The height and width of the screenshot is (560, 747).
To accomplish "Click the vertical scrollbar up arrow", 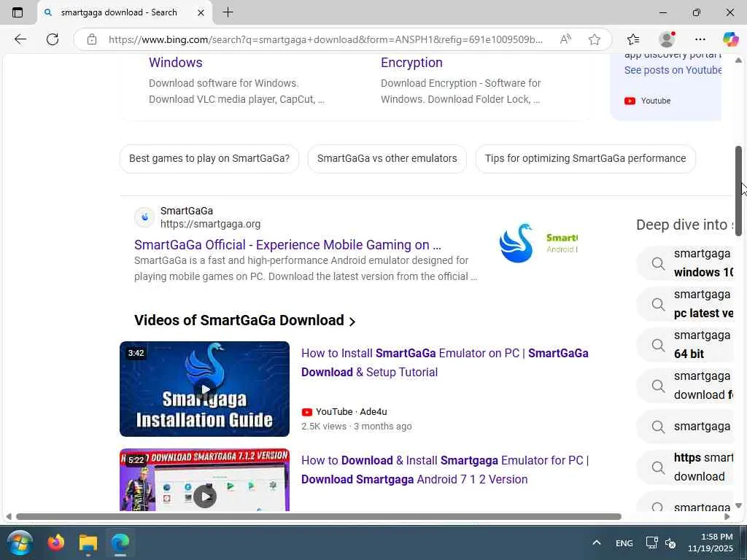I will point(738,61).
